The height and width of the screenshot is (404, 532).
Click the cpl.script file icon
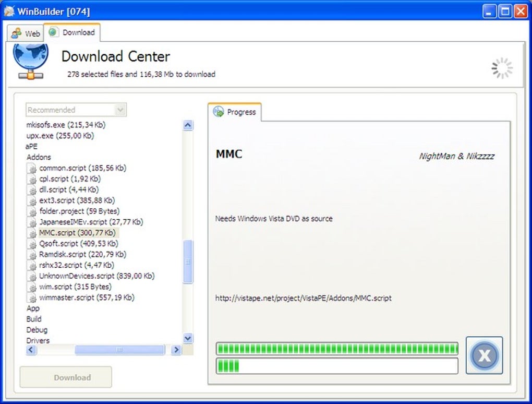[32, 179]
